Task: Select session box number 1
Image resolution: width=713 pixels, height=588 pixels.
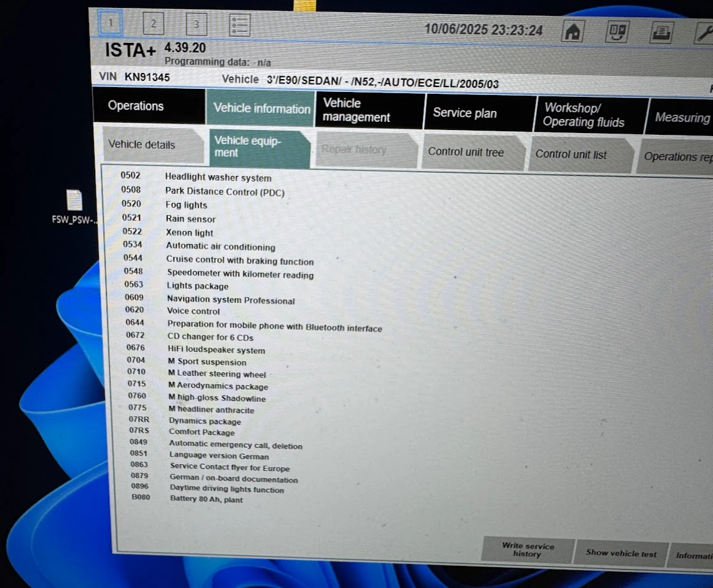Action: [110, 23]
